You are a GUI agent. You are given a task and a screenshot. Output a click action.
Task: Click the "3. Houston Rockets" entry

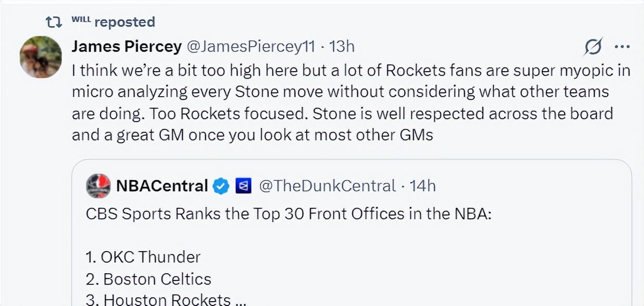point(159,300)
